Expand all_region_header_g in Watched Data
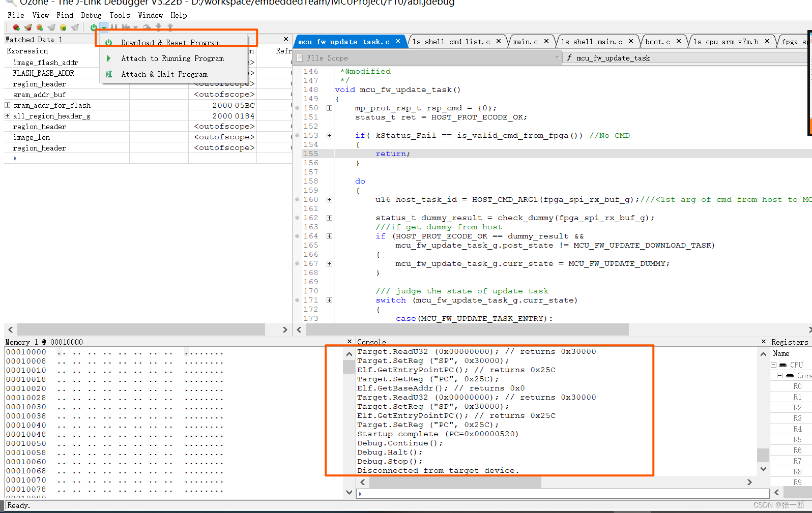 [x=8, y=116]
